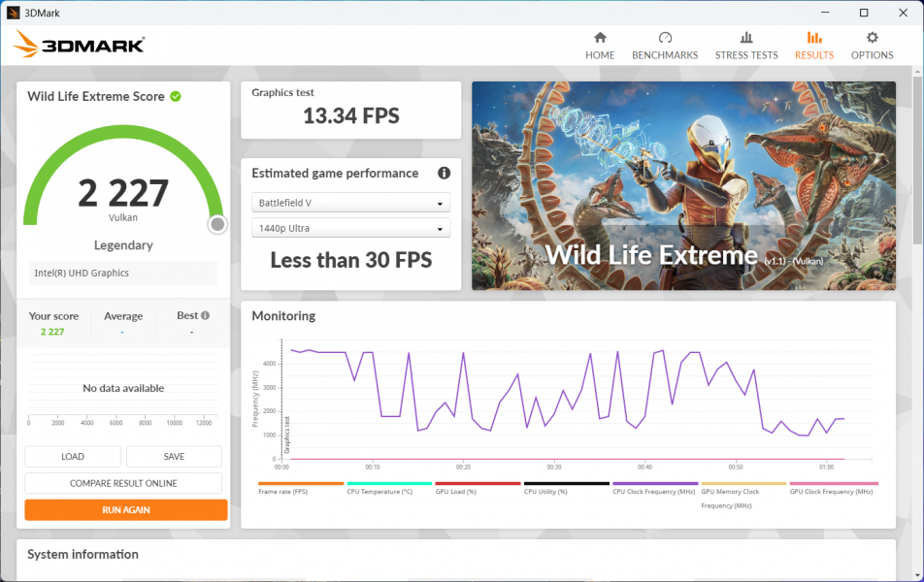The height and width of the screenshot is (582, 924).
Task: Toggle the GPU Load (%) legend entry
Action: (x=478, y=483)
